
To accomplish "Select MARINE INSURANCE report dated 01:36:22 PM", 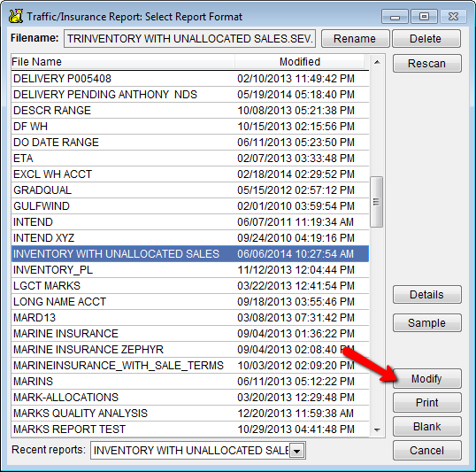I will 190,333.
